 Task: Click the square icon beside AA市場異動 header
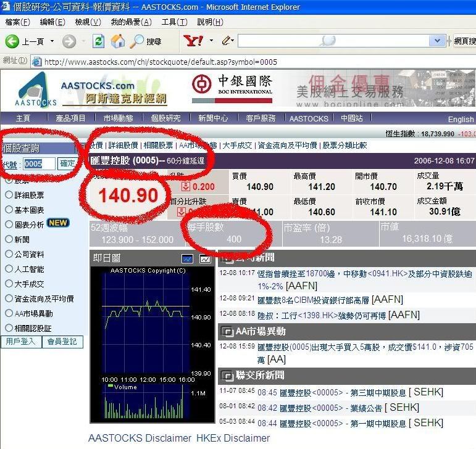click(x=227, y=331)
